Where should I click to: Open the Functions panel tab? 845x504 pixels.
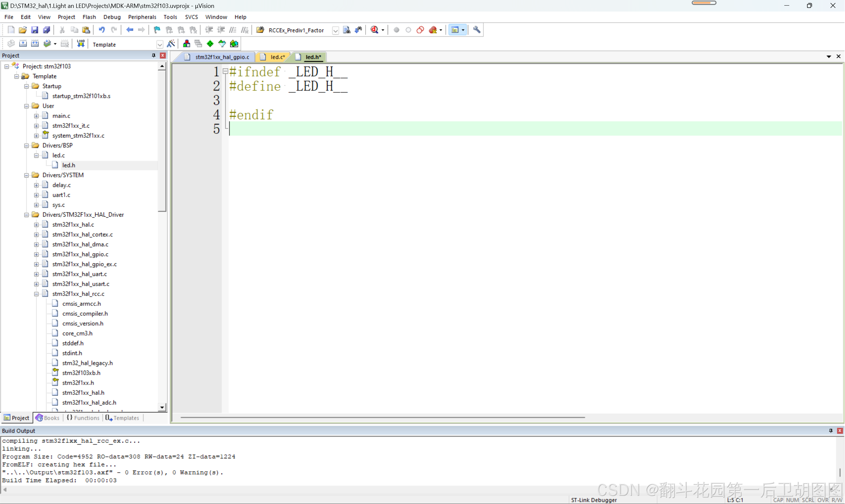tap(83, 418)
